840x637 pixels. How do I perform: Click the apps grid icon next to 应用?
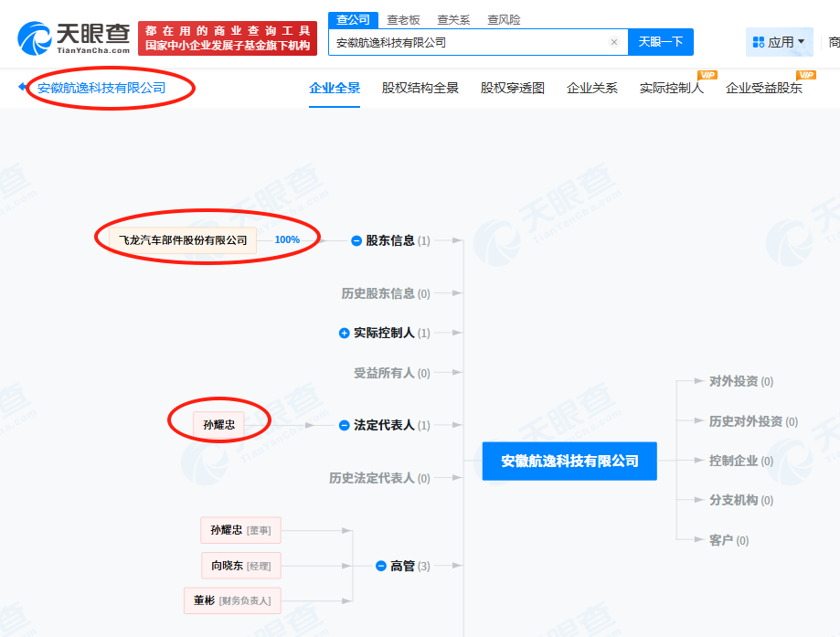(x=758, y=42)
